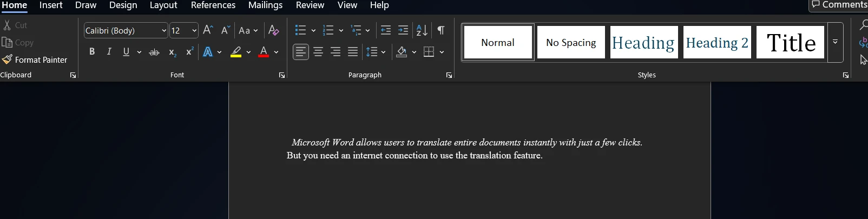This screenshot has height=219, width=868.
Task: Expand numbering library arrow
Action: coord(341,31)
